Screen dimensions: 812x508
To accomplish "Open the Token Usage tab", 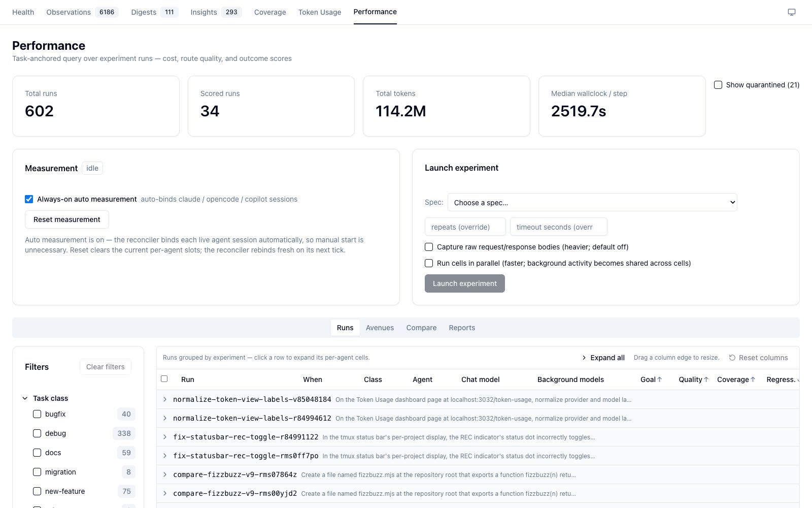I will [x=320, y=12].
